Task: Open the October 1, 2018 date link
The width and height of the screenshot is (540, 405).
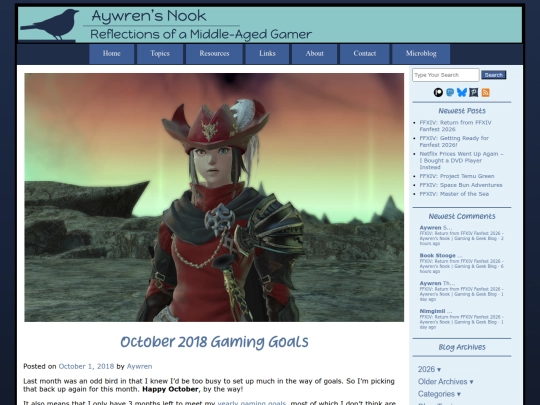Action: tap(86, 366)
